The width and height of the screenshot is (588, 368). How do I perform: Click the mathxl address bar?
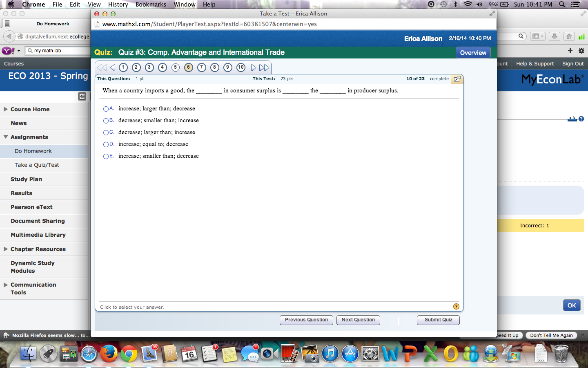pyautogui.click(x=294, y=24)
